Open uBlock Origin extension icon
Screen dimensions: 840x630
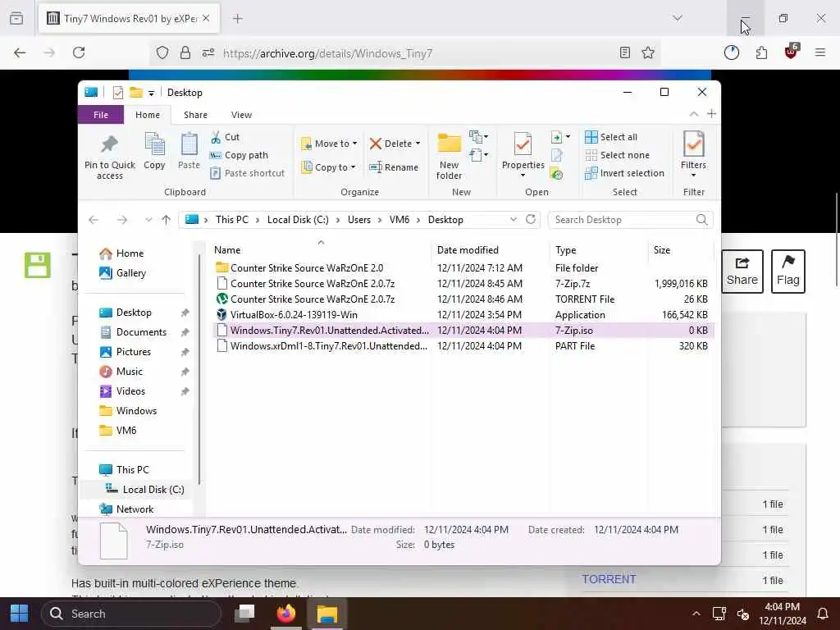click(x=791, y=52)
